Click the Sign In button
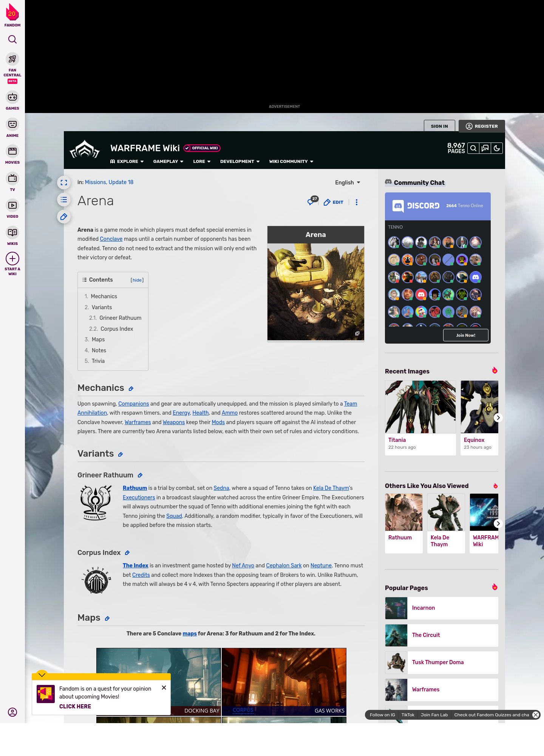544x756 pixels. (x=439, y=126)
